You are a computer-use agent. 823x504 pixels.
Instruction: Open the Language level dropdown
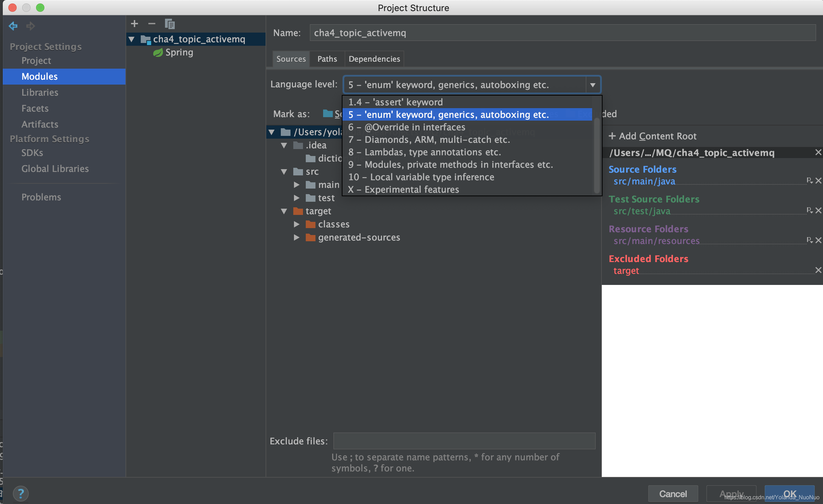593,84
